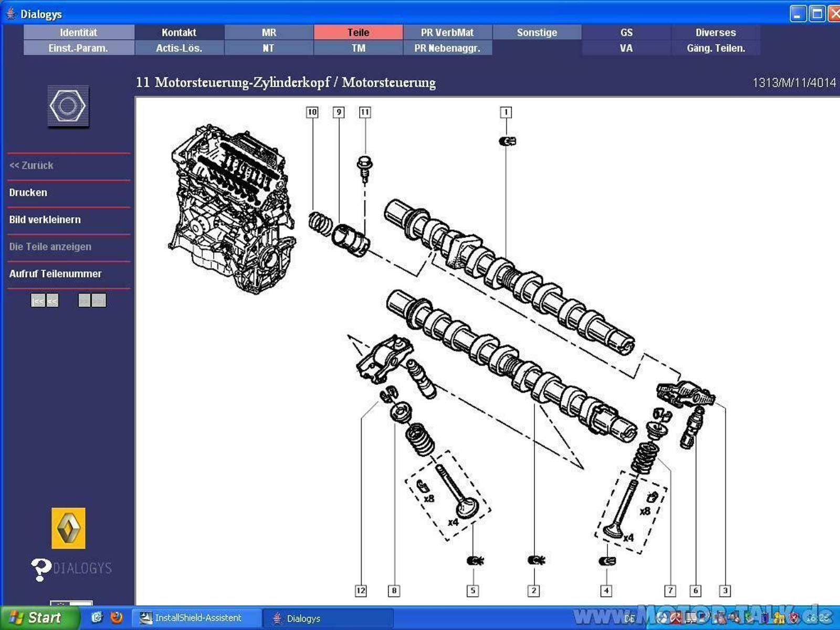Open Dialogys help question mark

[40, 570]
